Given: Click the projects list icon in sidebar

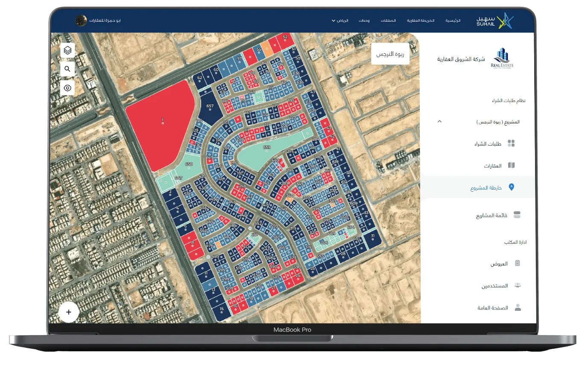Looking at the screenshot, I should [517, 215].
